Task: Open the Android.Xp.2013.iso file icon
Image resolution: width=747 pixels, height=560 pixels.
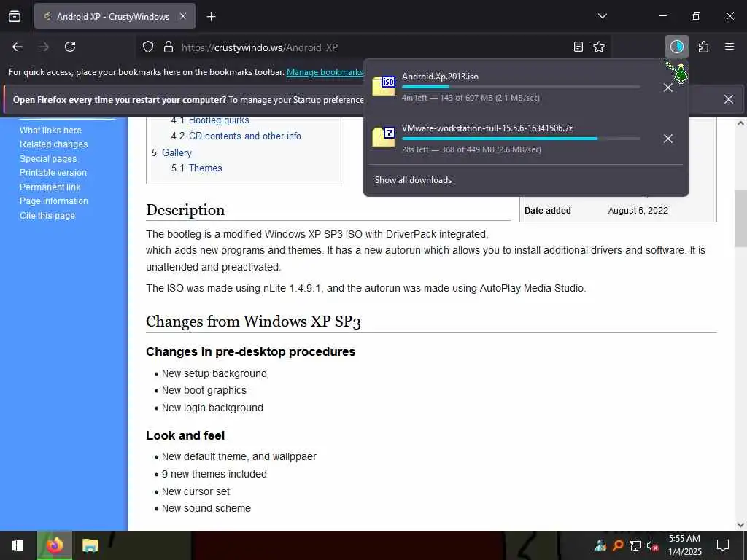Action: (x=384, y=86)
